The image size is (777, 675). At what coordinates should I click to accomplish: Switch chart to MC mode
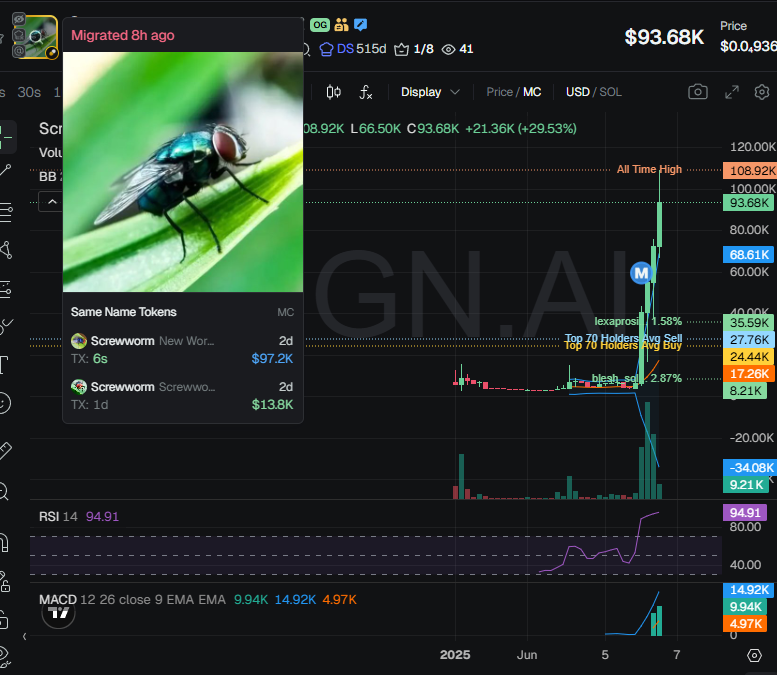(532, 92)
